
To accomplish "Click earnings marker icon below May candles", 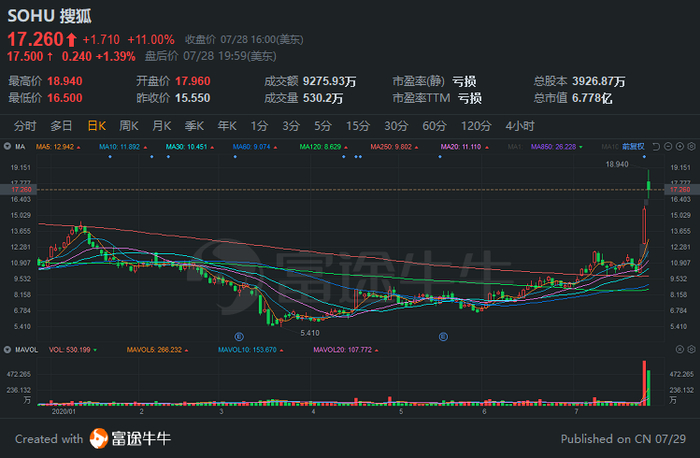I will pos(443,337).
